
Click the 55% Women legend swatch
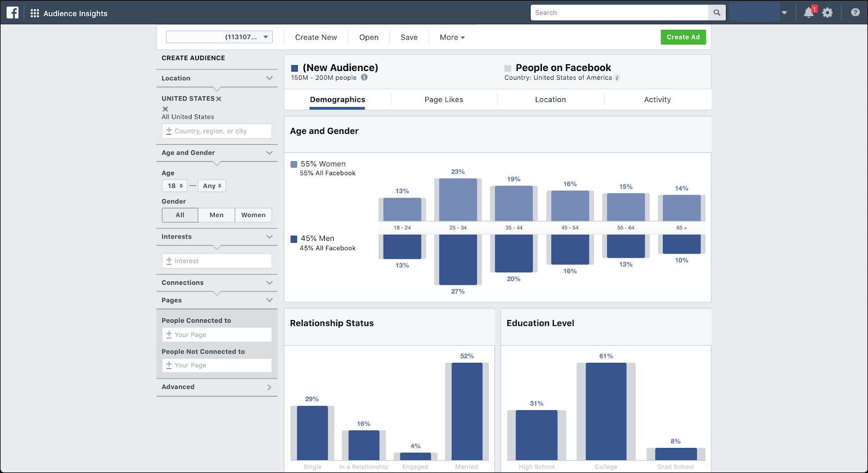click(x=294, y=164)
